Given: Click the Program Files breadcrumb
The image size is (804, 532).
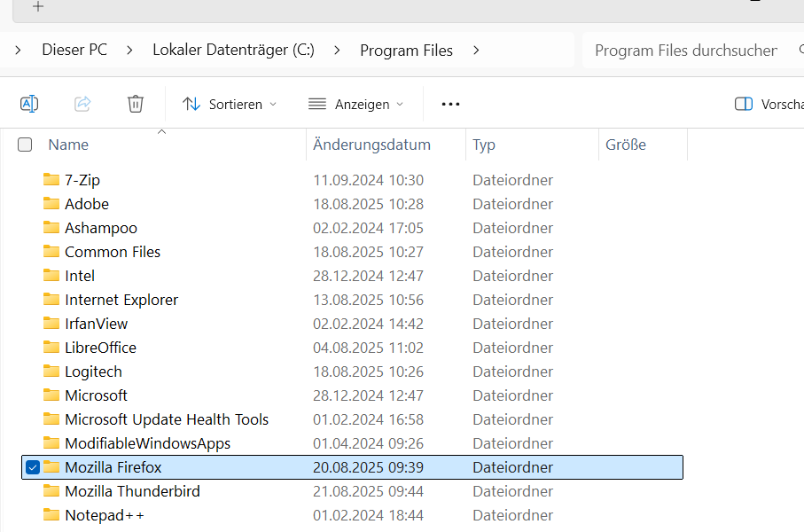Looking at the screenshot, I should (x=406, y=51).
